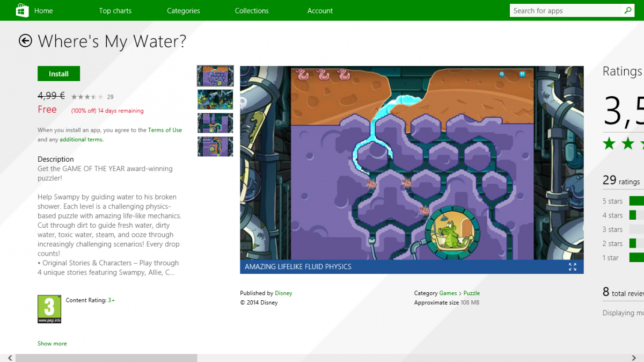Open the Collections tab
Screen dimensions: 644x362
coord(252,11)
